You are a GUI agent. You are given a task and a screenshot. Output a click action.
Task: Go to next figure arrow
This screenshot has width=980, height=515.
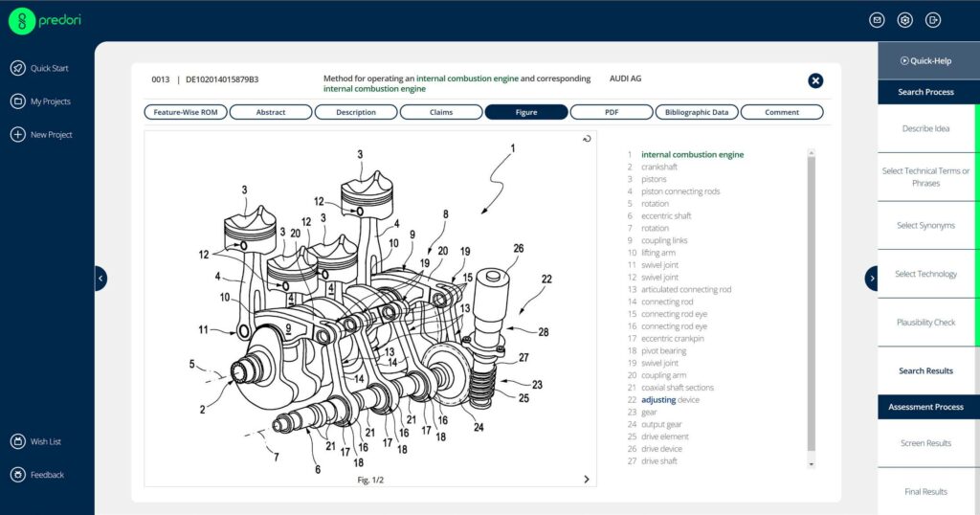click(587, 479)
